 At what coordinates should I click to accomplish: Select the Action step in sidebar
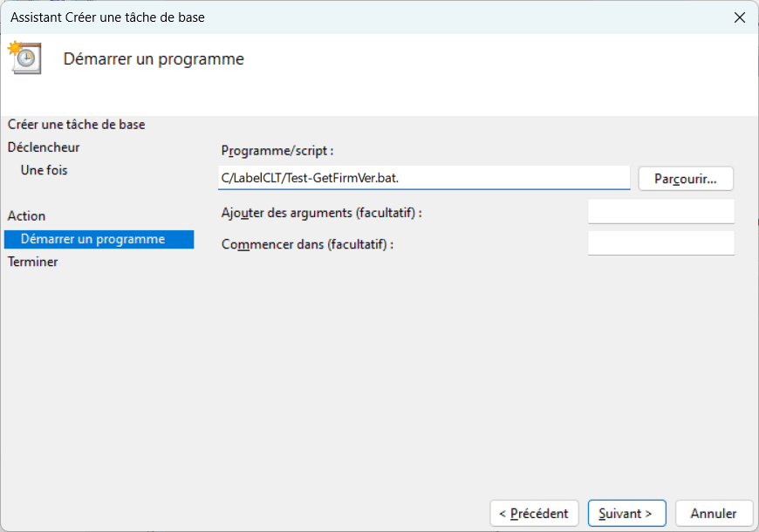(x=27, y=215)
